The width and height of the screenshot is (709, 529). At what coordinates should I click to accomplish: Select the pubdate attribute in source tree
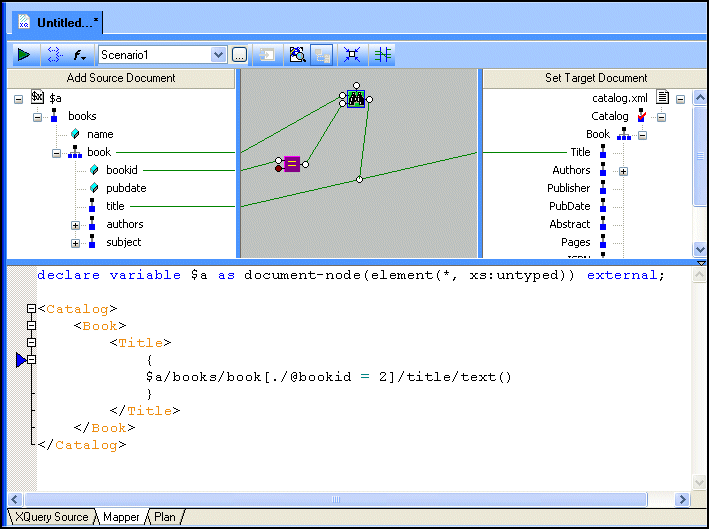[x=126, y=188]
